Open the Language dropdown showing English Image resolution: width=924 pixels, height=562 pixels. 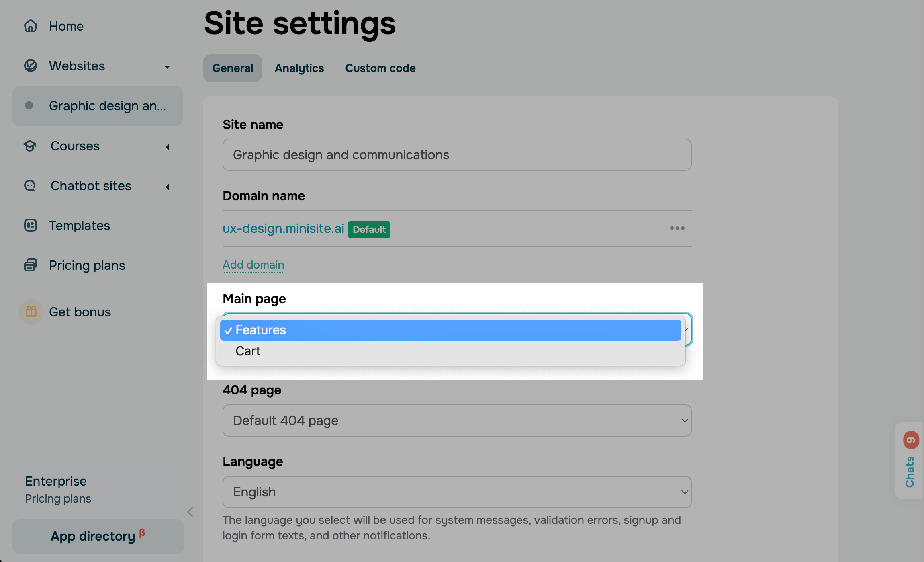tap(457, 492)
